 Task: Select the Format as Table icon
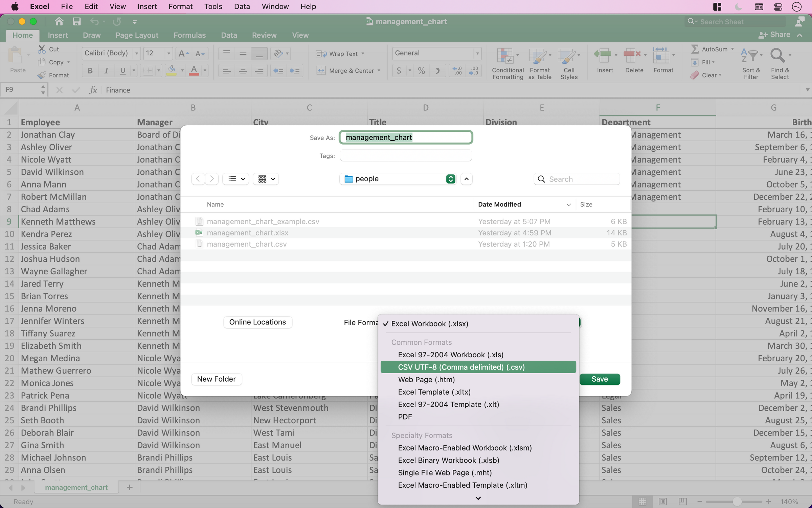[538, 63]
